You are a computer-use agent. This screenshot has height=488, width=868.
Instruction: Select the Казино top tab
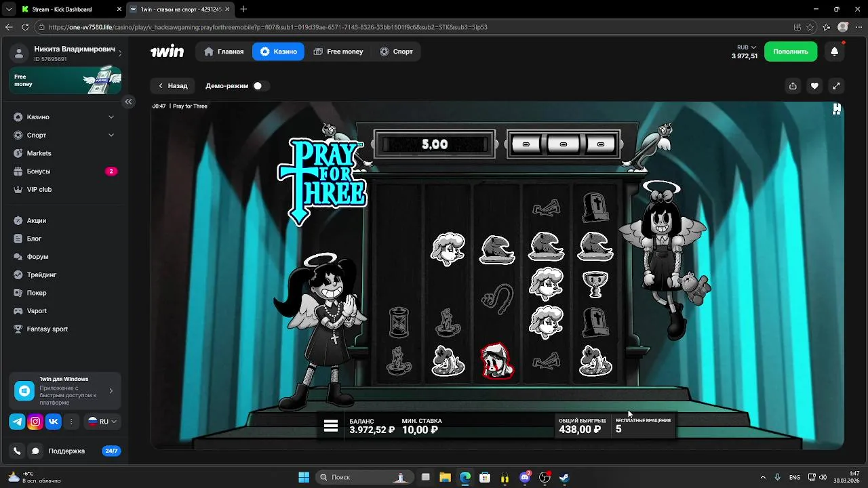coord(278,52)
